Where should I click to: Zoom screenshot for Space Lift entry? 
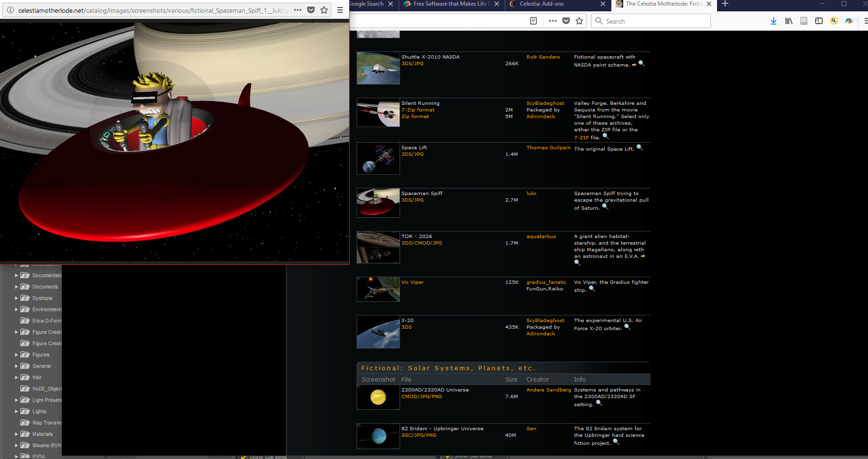click(640, 147)
